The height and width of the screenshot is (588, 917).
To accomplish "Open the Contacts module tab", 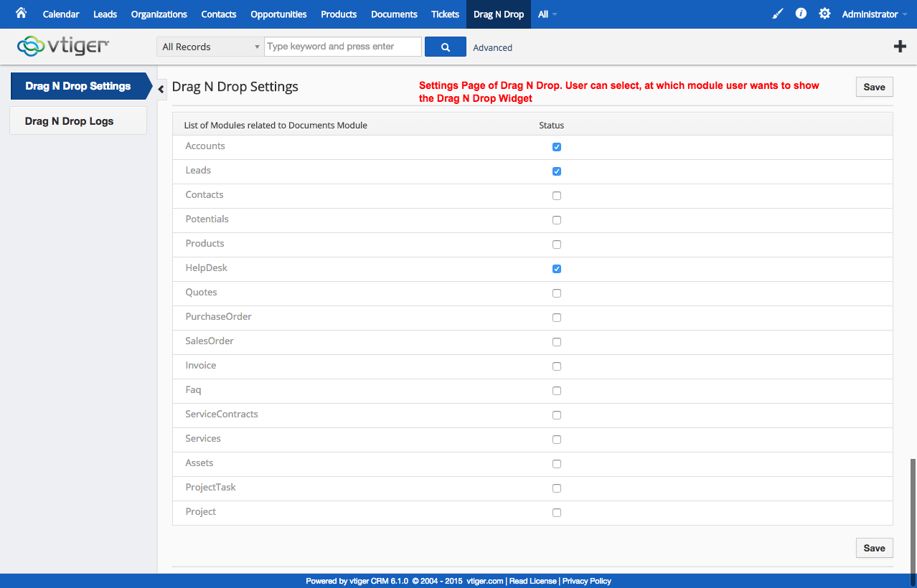I will 219,14.
